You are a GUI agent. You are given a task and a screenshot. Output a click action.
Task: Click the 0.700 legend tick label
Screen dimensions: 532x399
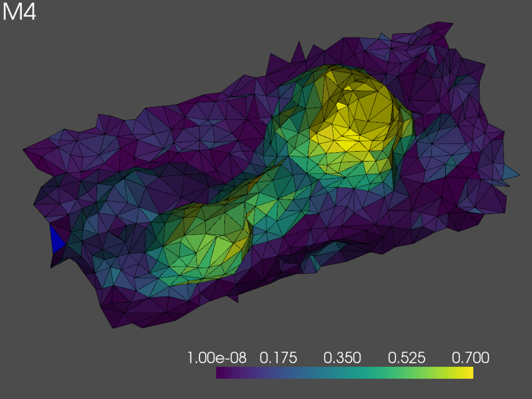(470, 358)
